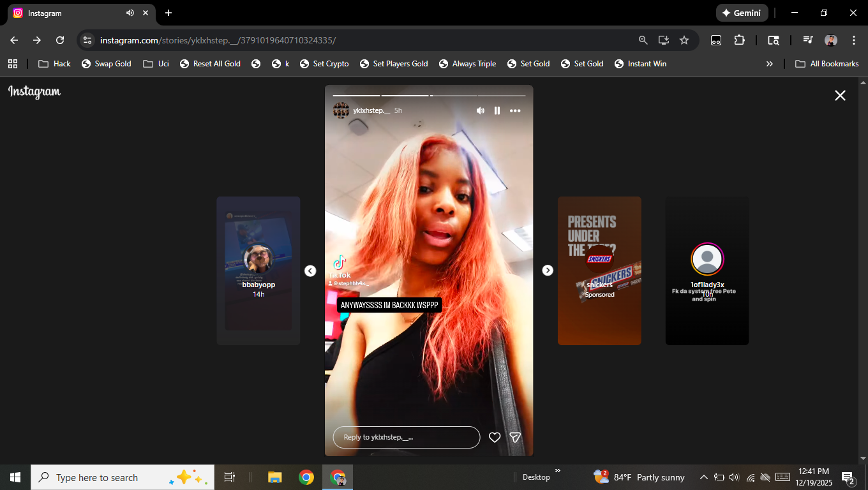Viewport: 868px width, 490px height.
Task: Open the taskbar volume control
Action: 734,477
